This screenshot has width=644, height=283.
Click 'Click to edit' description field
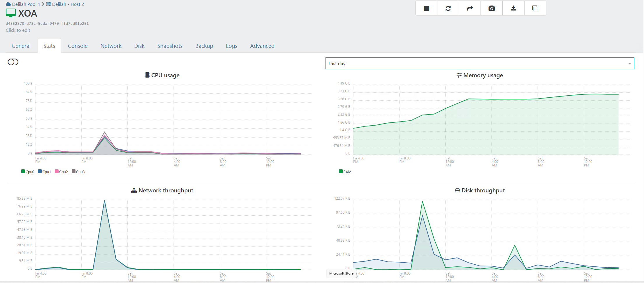point(18,30)
